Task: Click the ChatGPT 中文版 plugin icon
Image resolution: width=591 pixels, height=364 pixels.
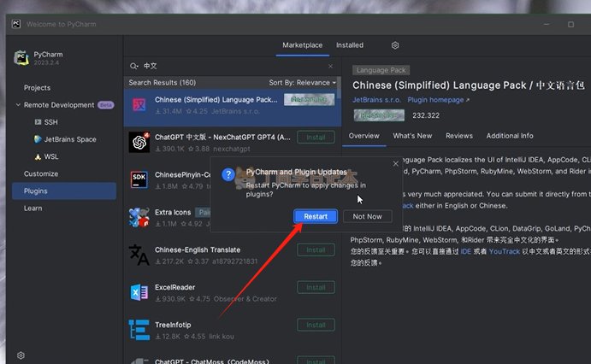Action: [139, 142]
